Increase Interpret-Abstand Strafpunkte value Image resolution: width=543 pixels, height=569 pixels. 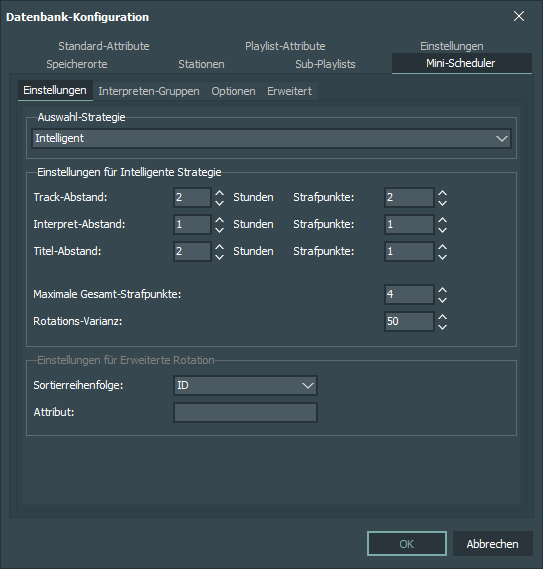point(442,220)
